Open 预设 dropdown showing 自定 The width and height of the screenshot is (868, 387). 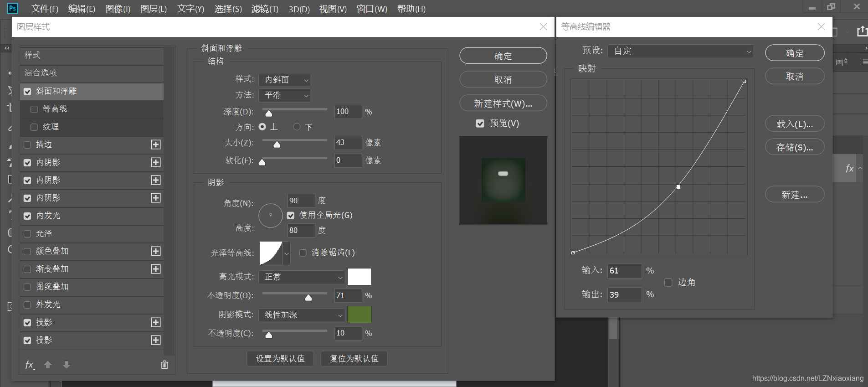(x=680, y=51)
